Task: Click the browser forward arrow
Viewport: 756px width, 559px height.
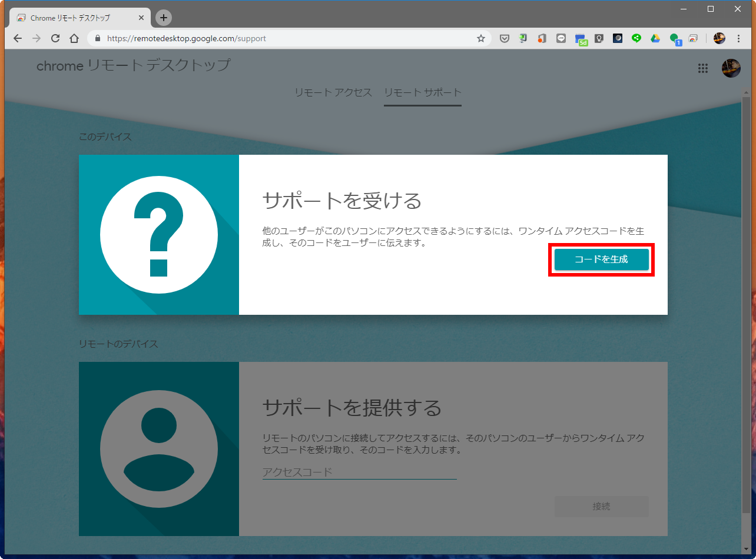Action: [x=37, y=38]
